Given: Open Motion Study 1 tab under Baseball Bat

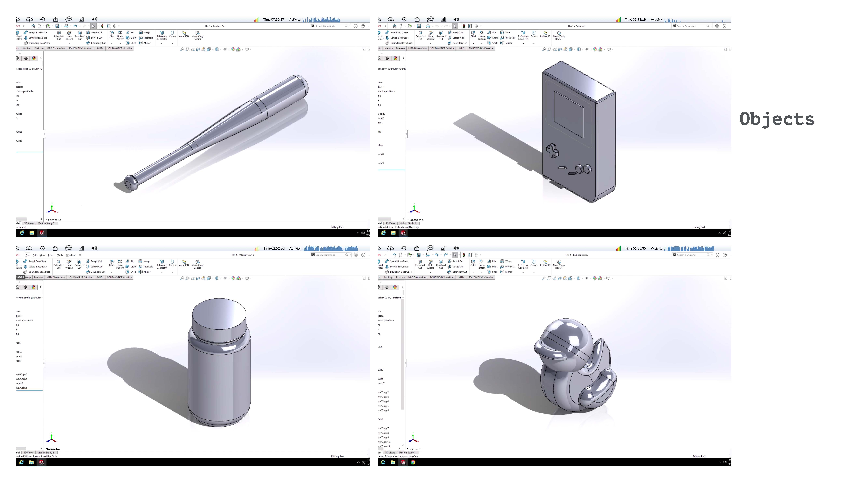Looking at the screenshot, I should 46,223.
